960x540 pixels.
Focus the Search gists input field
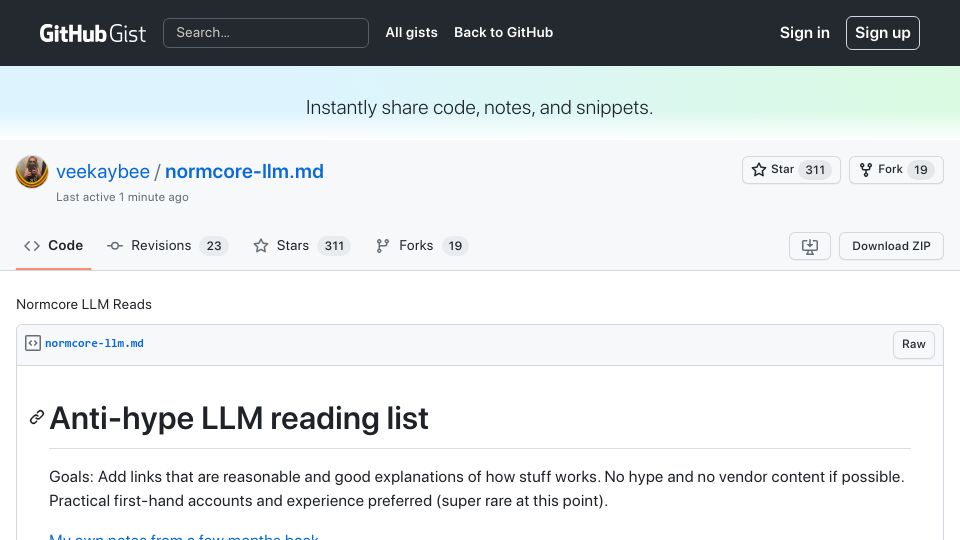[266, 32]
